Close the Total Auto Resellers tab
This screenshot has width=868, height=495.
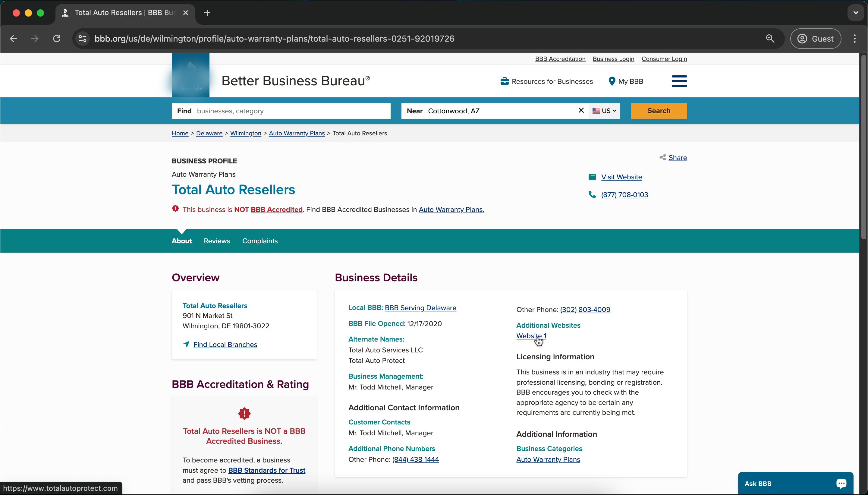click(x=186, y=13)
